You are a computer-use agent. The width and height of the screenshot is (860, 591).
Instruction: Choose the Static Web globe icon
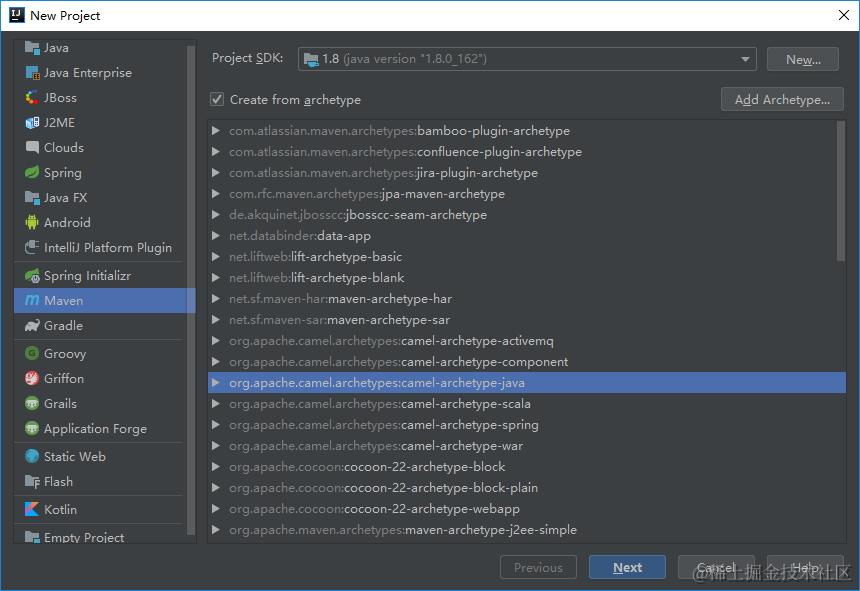pos(32,456)
